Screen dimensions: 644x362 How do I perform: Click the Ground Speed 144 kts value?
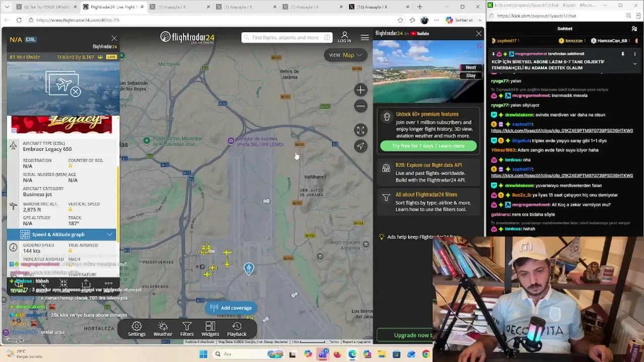tap(32, 251)
